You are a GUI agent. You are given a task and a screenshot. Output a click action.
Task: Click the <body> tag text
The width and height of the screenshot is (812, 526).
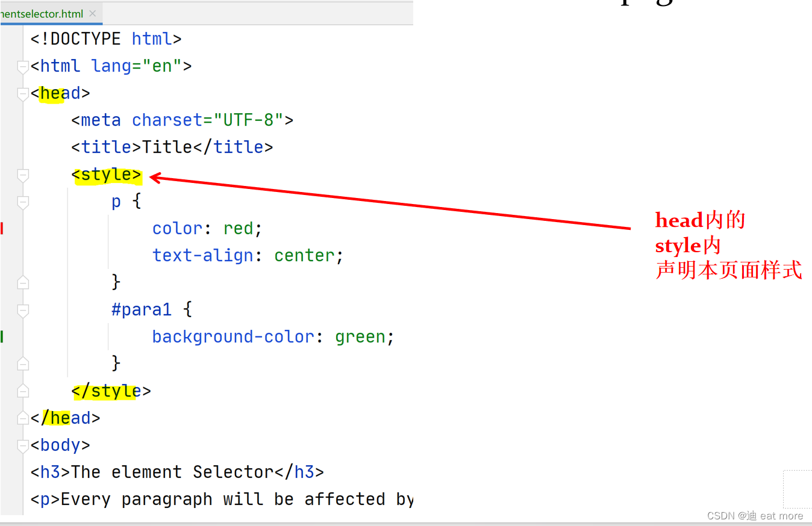(60, 445)
